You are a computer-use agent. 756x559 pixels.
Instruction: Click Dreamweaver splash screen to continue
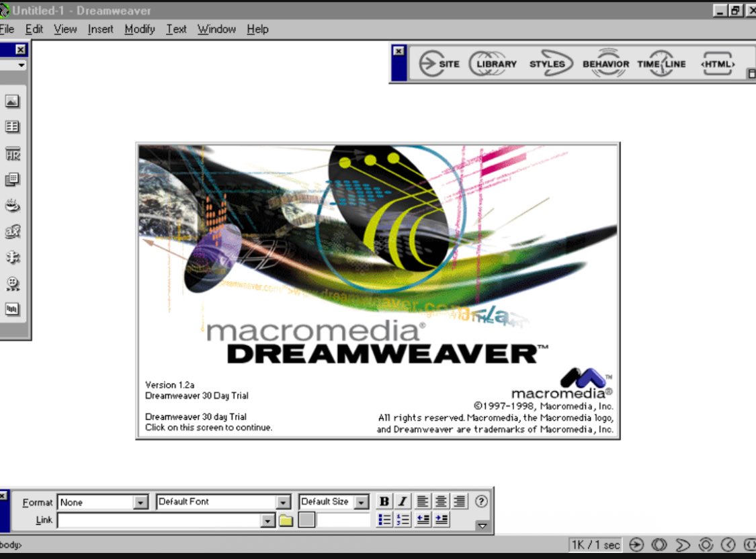[378, 290]
